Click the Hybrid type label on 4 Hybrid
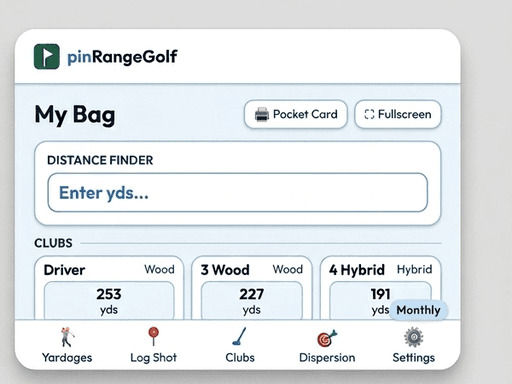This screenshot has width=512, height=384. (414, 269)
